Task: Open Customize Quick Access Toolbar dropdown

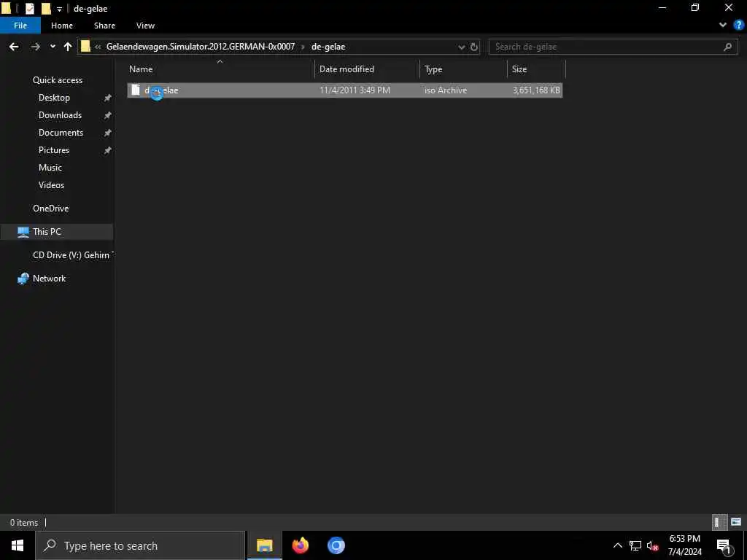Action: [59, 9]
